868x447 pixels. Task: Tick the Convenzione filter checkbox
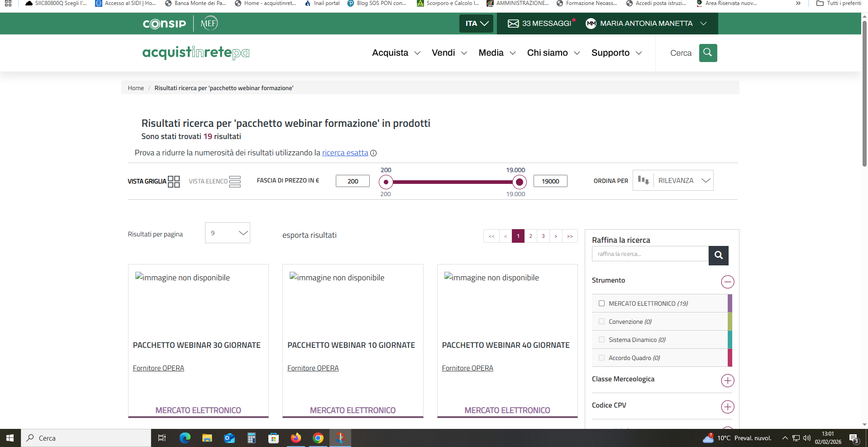[x=601, y=322]
